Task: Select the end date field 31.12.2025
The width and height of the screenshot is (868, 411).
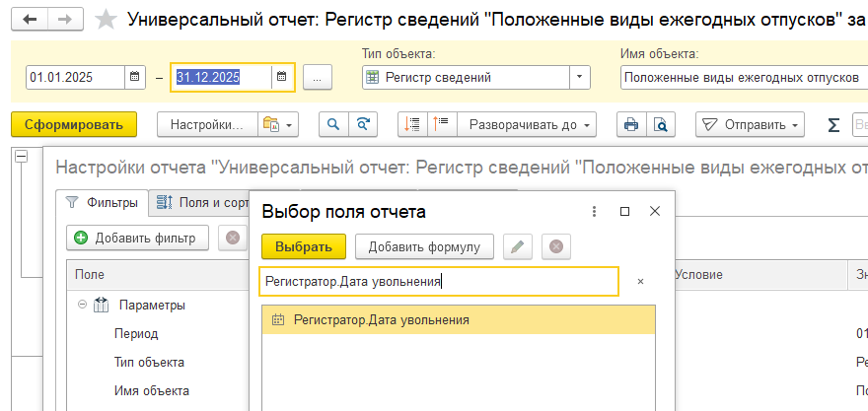Action: 223,78
